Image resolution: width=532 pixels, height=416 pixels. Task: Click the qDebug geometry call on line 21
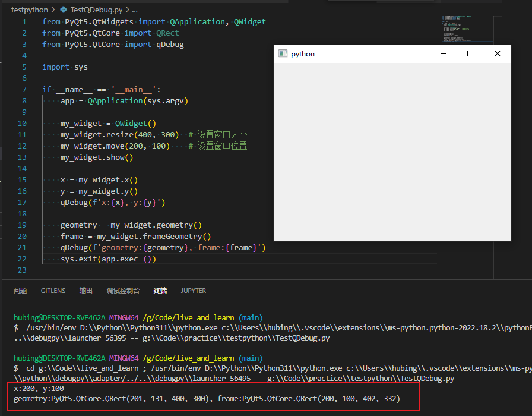point(163,248)
